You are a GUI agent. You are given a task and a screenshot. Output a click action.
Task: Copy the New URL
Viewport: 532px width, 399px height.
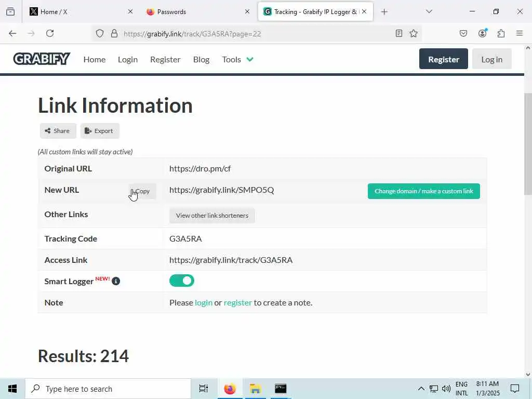(142, 191)
